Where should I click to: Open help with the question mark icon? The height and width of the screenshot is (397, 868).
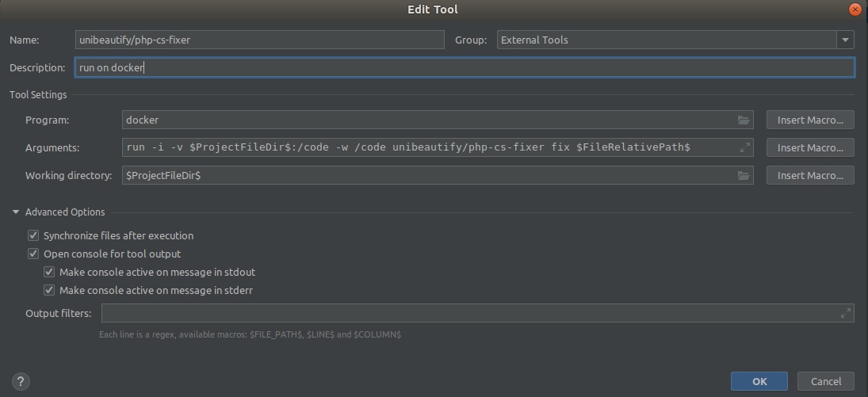(22, 381)
